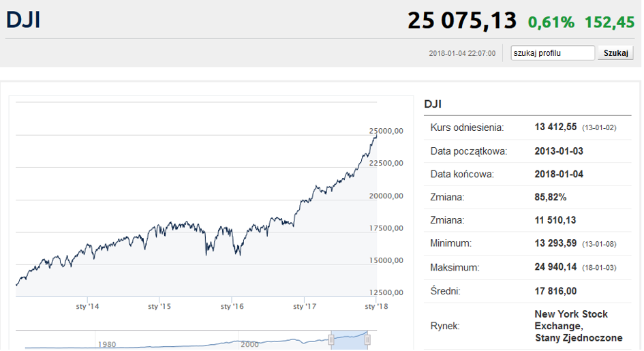The height and width of the screenshot is (351, 644).
Task: Click the highlighted range in the navigator
Action: [349, 340]
